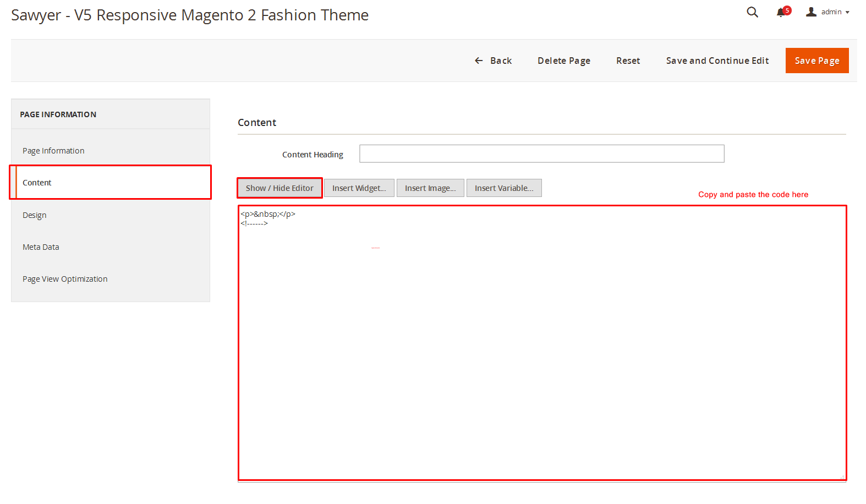Click the <p>&nbsp;</p> code line
This screenshot has width=866, height=504.
tap(268, 214)
